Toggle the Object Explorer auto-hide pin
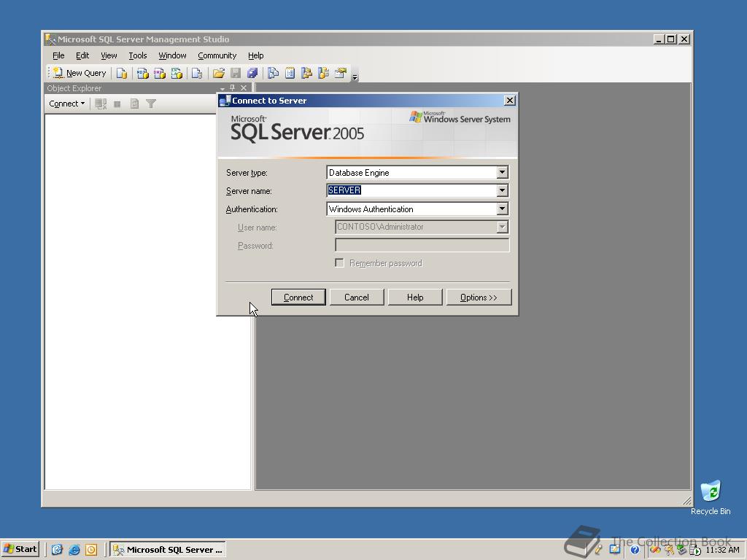747x560 pixels. (233, 87)
